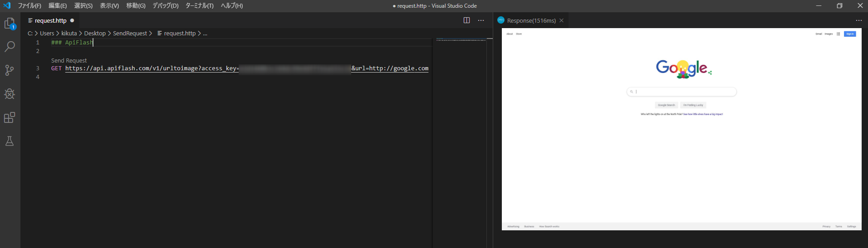The width and height of the screenshot is (868, 248).
Task: Minimize the Visual Studio Code window
Action: pyautogui.click(x=819, y=6)
